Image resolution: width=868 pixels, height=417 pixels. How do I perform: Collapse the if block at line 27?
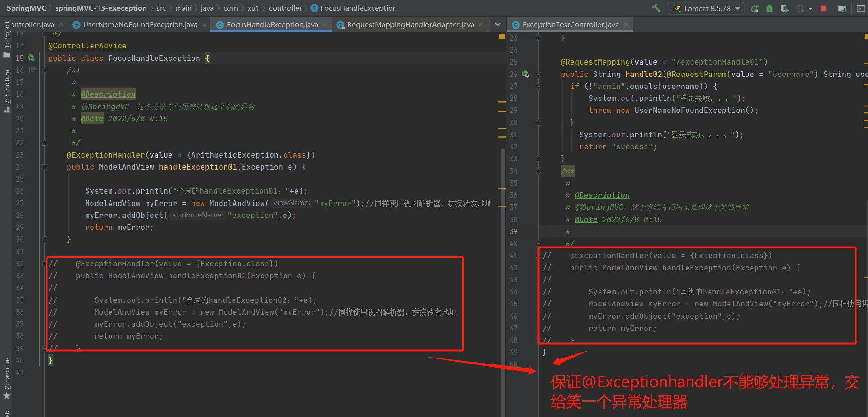538,87
